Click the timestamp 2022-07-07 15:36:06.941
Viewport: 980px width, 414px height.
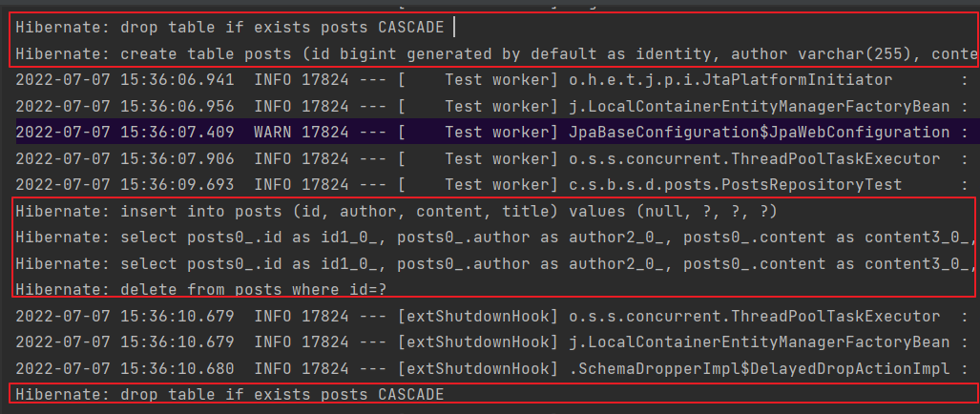(125, 80)
